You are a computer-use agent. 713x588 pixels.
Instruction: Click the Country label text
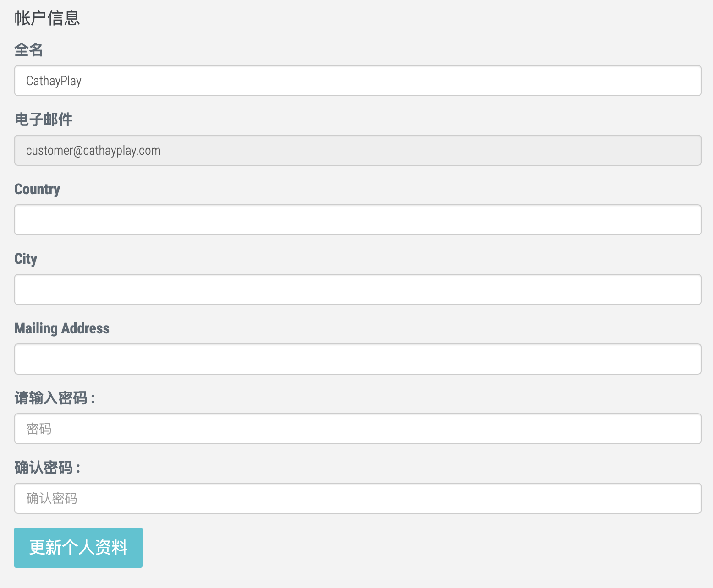(x=37, y=189)
